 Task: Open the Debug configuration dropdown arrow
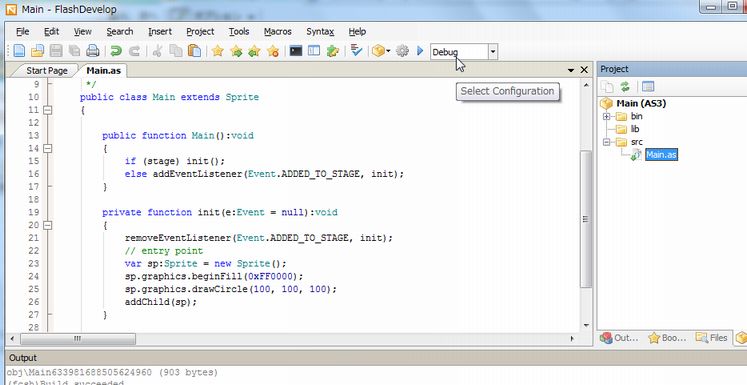click(x=493, y=52)
